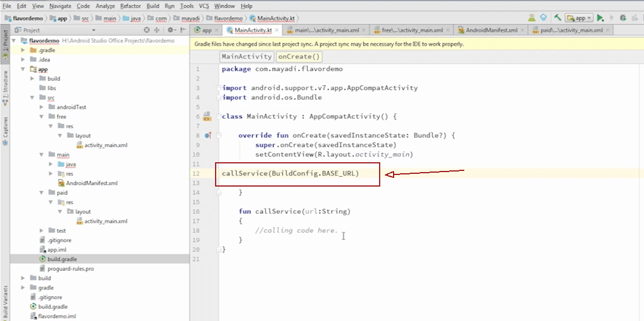The width and height of the screenshot is (644, 321).
Task: Close the MainActivity.kt editor tab
Action: coord(277,30)
